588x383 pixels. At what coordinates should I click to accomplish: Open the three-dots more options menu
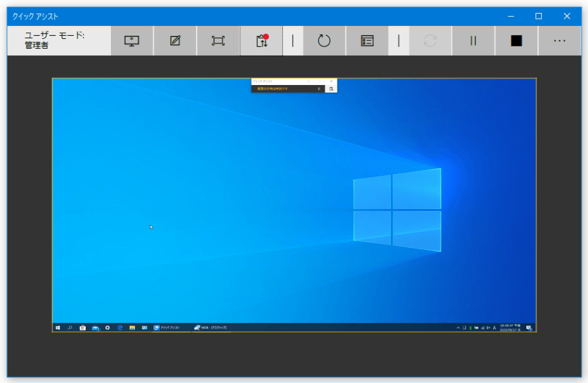pos(559,41)
